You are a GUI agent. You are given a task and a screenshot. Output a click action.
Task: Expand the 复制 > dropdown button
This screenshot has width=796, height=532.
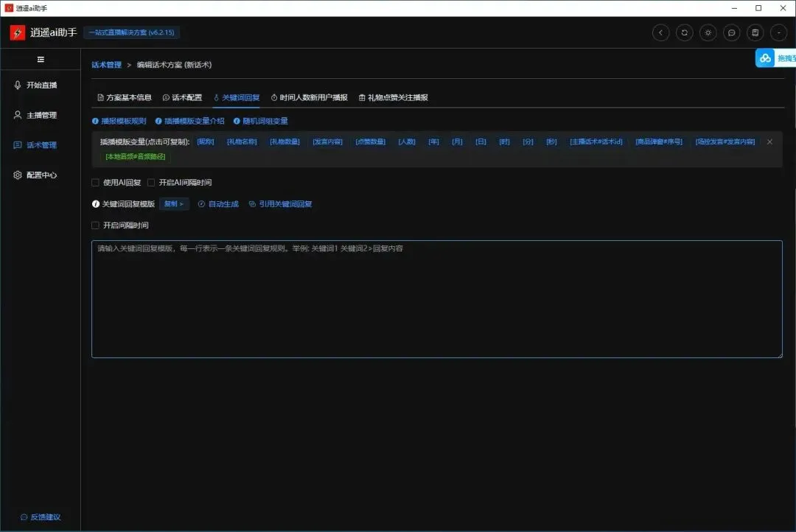point(174,204)
